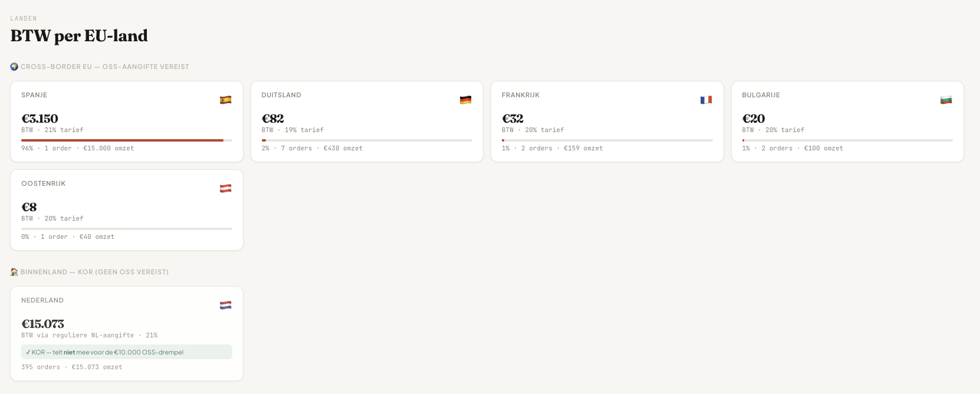The image size is (980, 394).
Task: Click the Duitsland progress bar
Action: [367, 140]
